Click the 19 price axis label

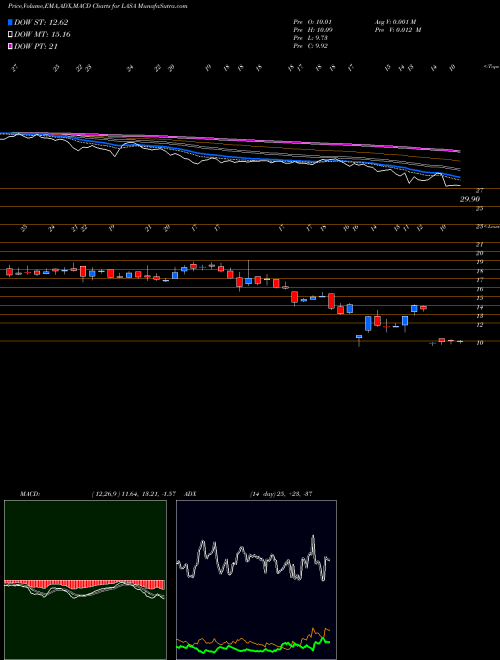479,262
